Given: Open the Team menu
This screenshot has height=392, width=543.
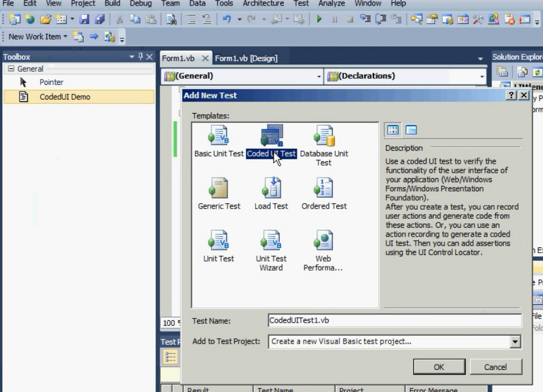Looking at the screenshot, I should (170, 4).
